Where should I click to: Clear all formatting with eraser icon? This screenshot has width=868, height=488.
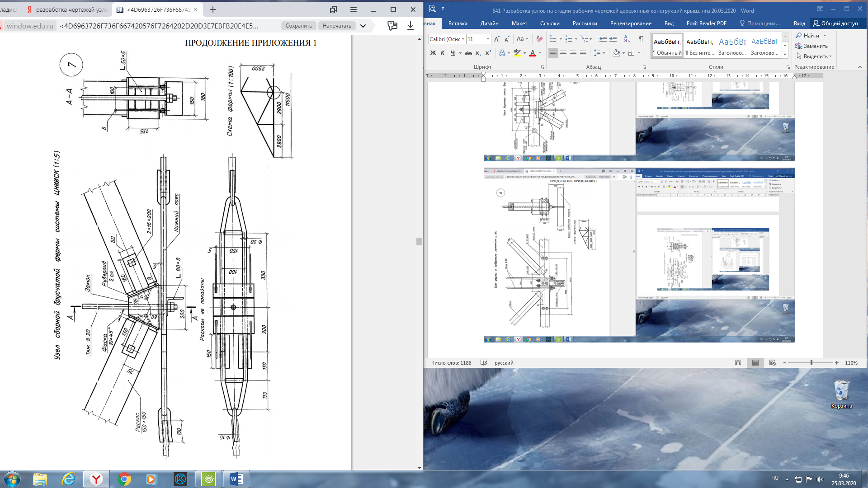539,39
